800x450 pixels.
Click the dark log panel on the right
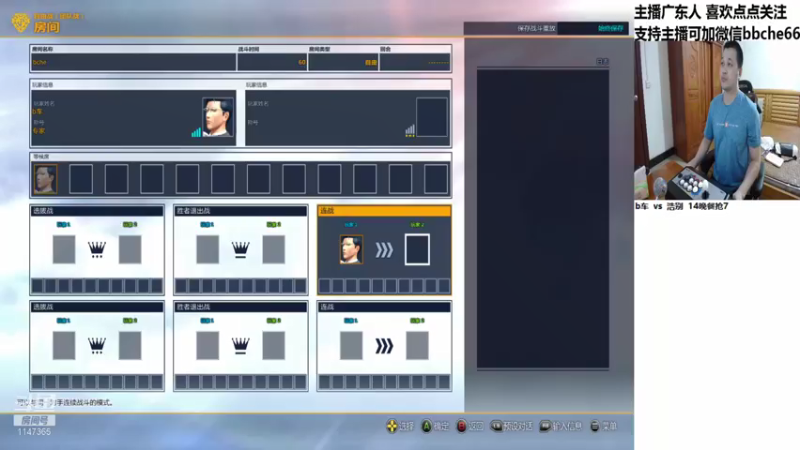coord(543,218)
